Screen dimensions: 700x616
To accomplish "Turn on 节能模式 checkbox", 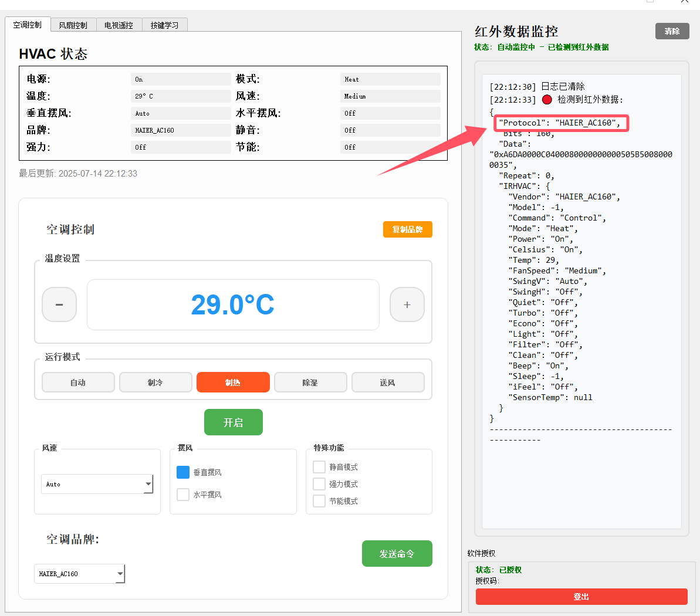I will pos(319,501).
